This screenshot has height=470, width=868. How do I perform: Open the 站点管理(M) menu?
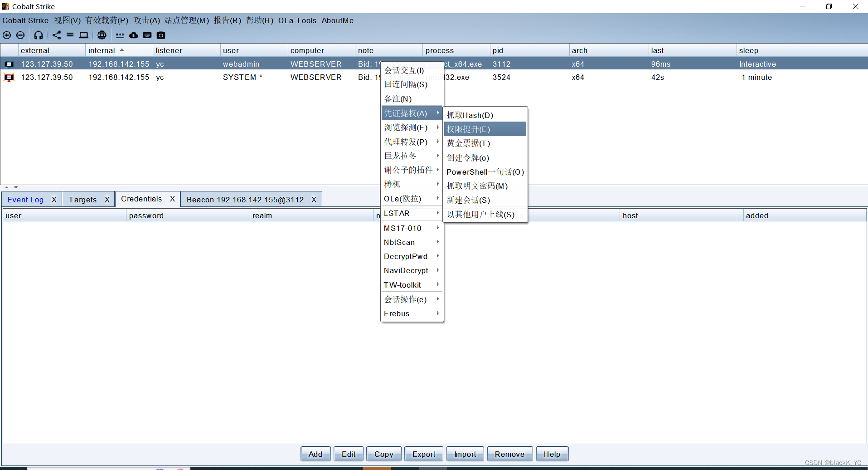(187, 20)
